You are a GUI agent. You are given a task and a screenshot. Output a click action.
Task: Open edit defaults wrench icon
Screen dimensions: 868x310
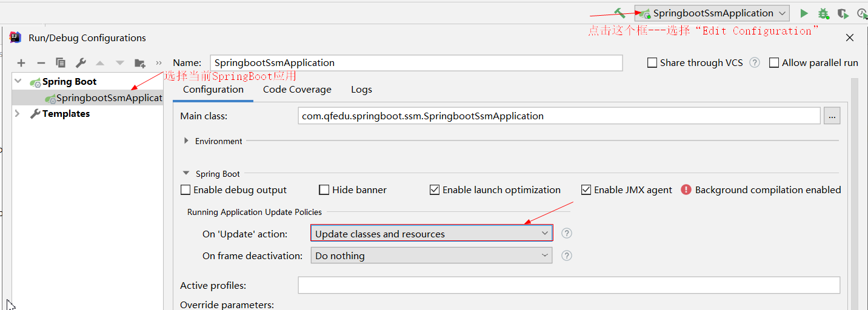click(81, 63)
